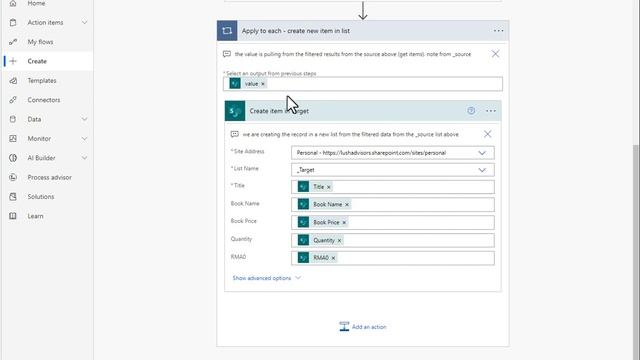
Task: Expand Monitor submenu chevron
Action: tap(84, 138)
